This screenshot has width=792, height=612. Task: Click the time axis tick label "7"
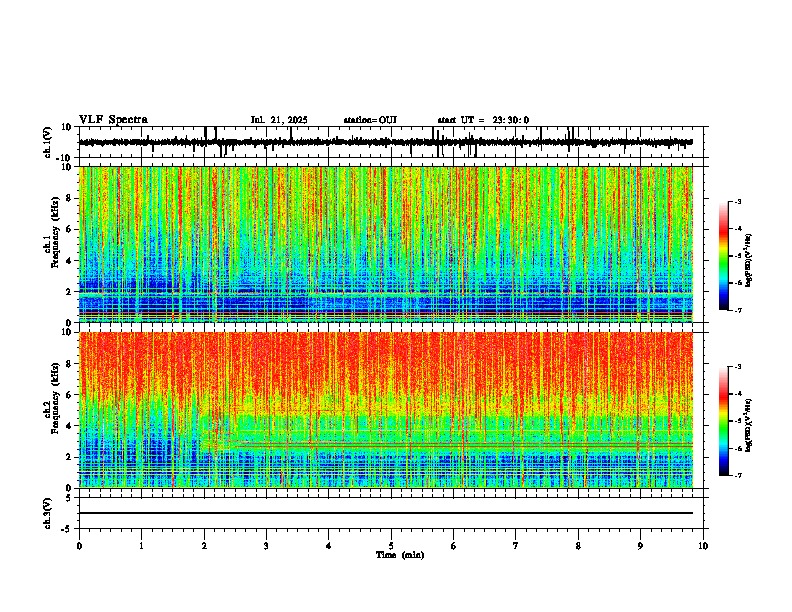pos(516,546)
